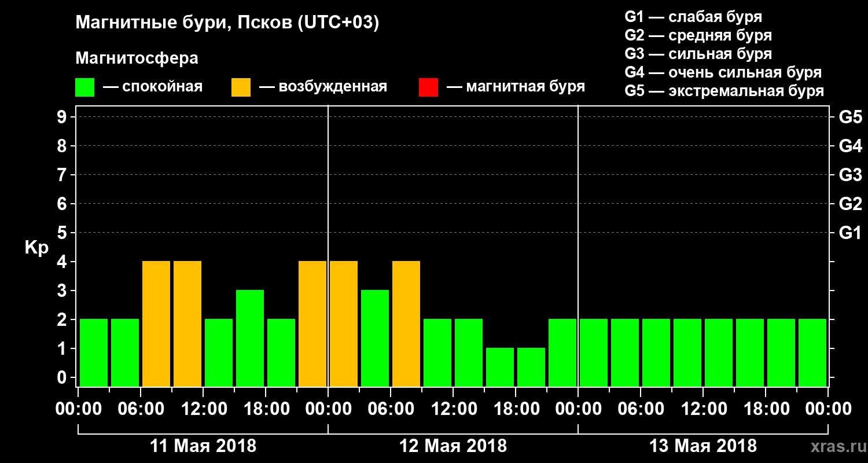
Task: Click the '12 Мая 2018' date label
Action: [453, 446]
